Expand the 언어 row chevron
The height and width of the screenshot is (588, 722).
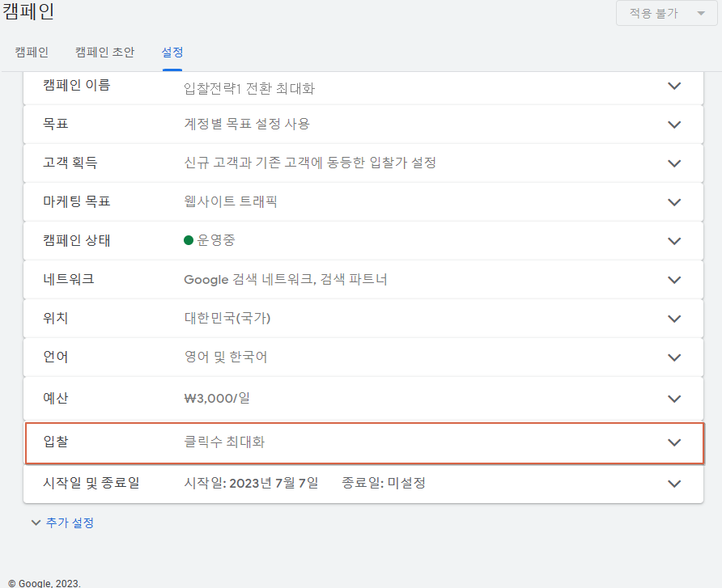coord(674,357)
